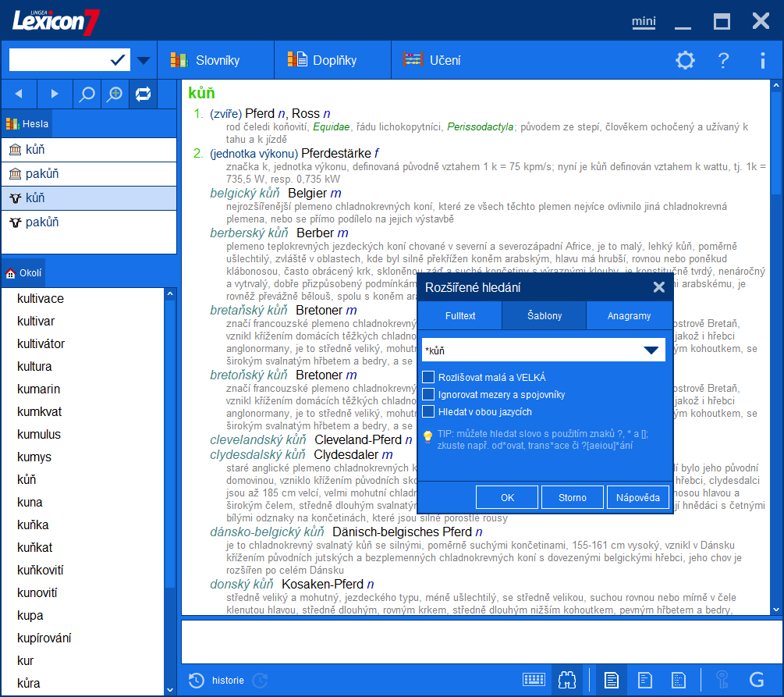Enable Rozlišovat malá a VELKÁ checkbox
Viewport: 784px width, 697px height.
tap(428, 377)
